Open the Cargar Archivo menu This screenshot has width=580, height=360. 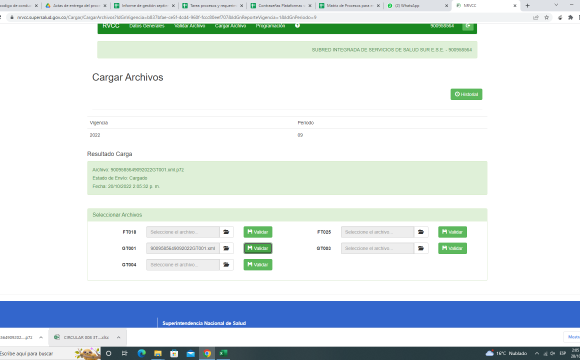230,26
